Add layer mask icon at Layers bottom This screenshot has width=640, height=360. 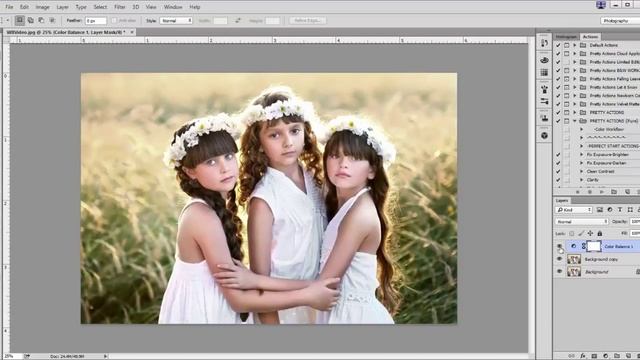click(x=594, y=356)
